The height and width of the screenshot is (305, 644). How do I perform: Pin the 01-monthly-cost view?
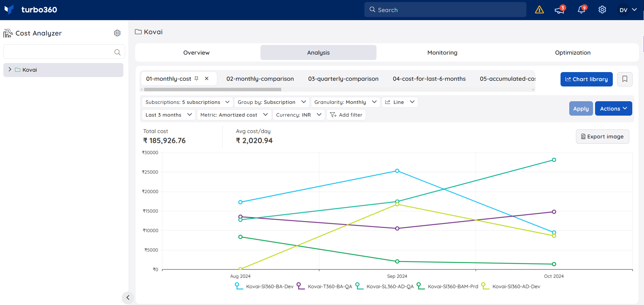tap(196, 78)
